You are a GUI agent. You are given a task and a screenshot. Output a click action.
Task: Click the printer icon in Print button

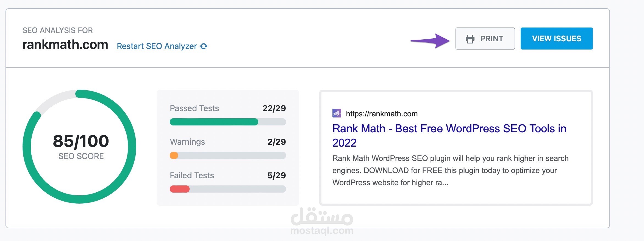tap(470, 39)
